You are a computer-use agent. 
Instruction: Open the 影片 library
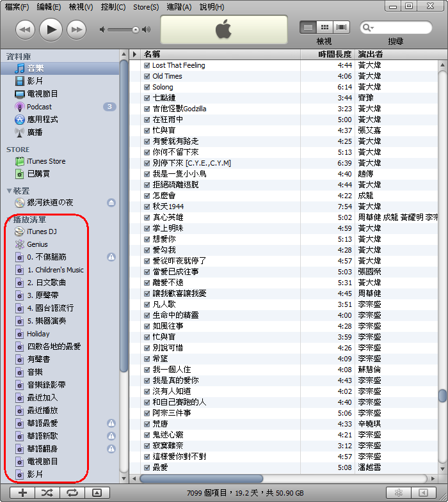(60, 81)
